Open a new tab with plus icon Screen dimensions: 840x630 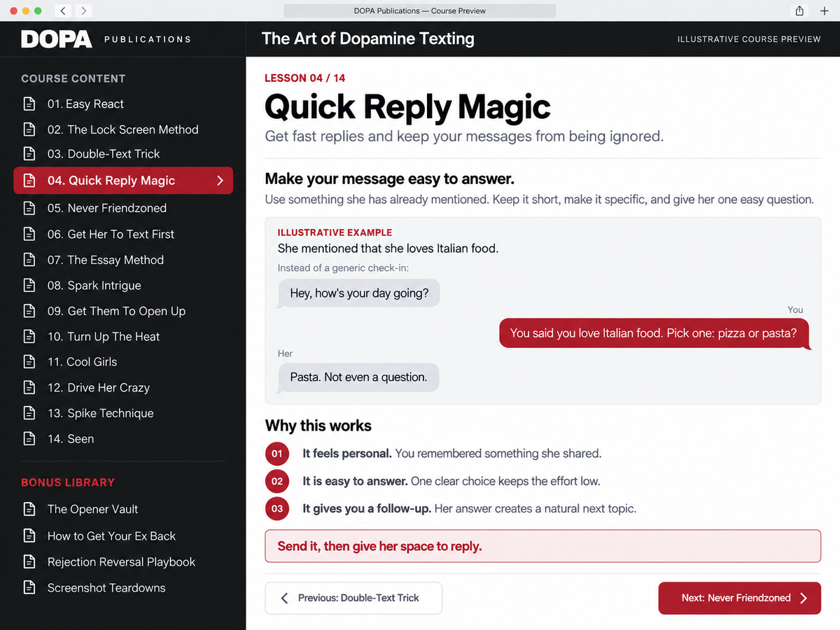point(824,10)
